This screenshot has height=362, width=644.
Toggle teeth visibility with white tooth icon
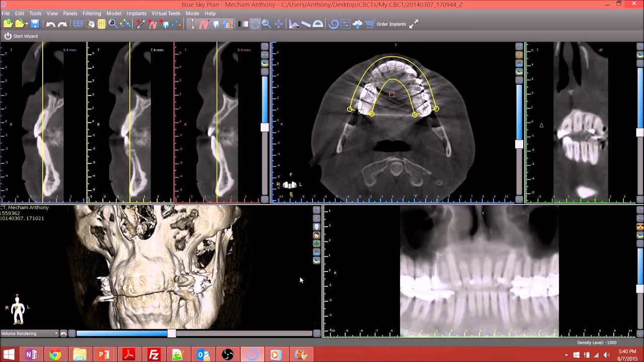[x=216, y=24]
